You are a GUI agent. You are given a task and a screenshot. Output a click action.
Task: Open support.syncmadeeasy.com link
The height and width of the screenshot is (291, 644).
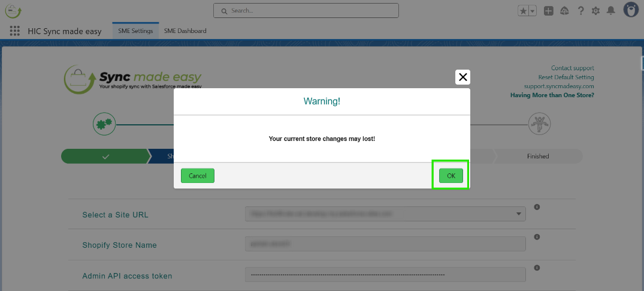[559, 86]
